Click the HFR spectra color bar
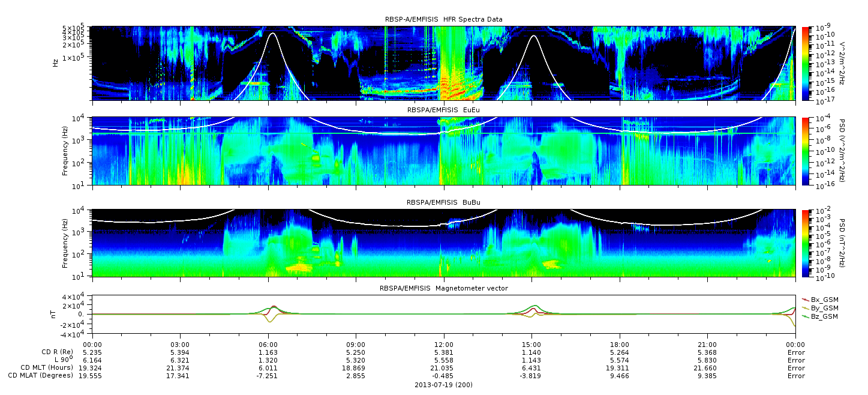868x395 pixels. point(805,63)
